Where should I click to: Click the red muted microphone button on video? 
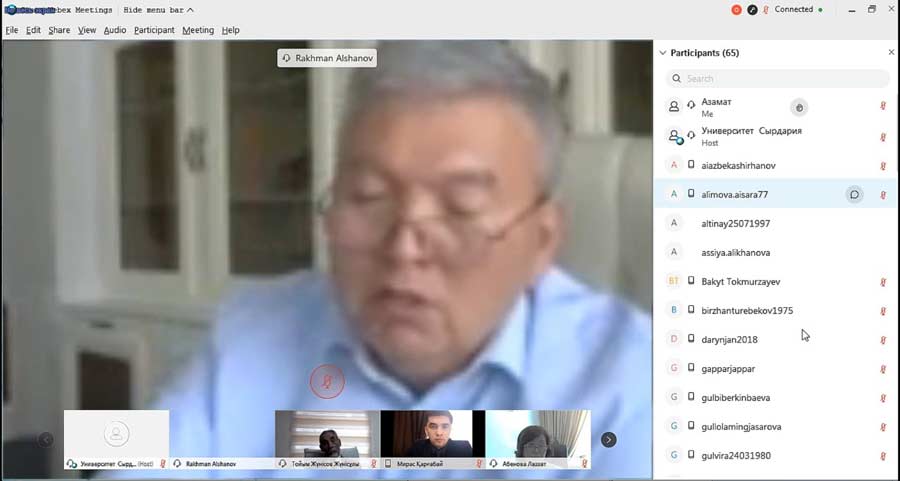tap(326, 381)
